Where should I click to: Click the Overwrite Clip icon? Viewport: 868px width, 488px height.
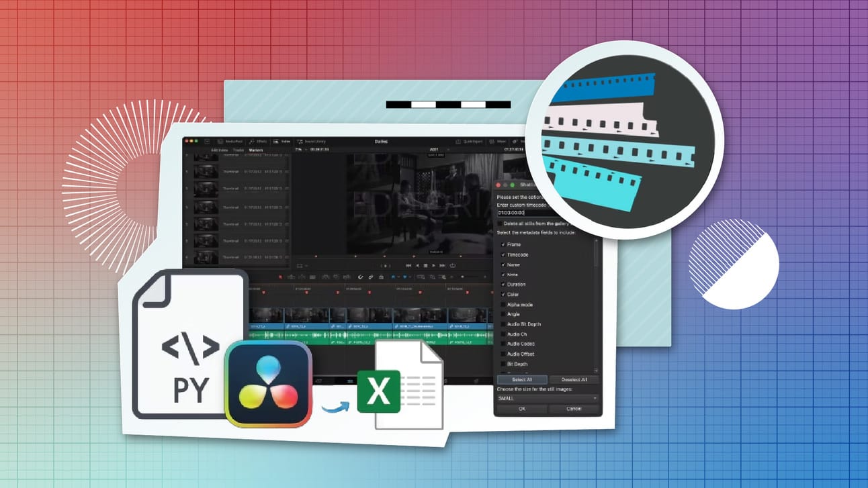click(336, 277)
